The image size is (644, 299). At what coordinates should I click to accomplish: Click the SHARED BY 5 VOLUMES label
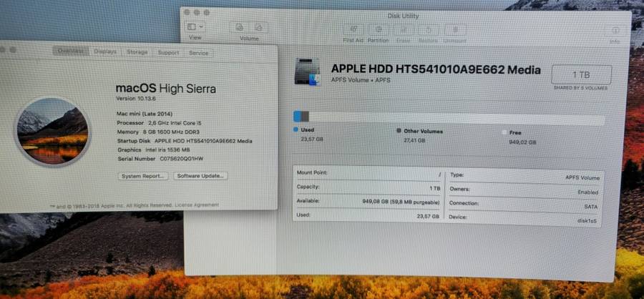coord(580,88)
